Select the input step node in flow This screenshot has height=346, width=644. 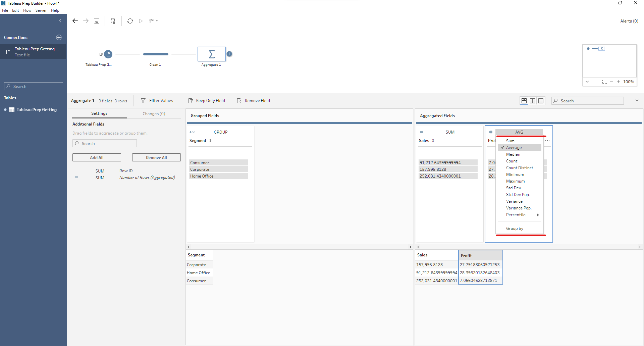pos(108,54)
